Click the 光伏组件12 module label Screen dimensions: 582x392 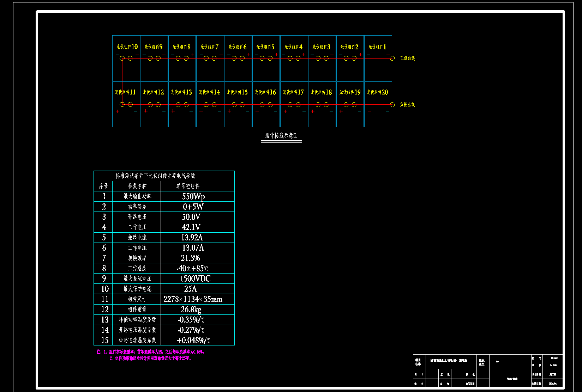[153, 92]
